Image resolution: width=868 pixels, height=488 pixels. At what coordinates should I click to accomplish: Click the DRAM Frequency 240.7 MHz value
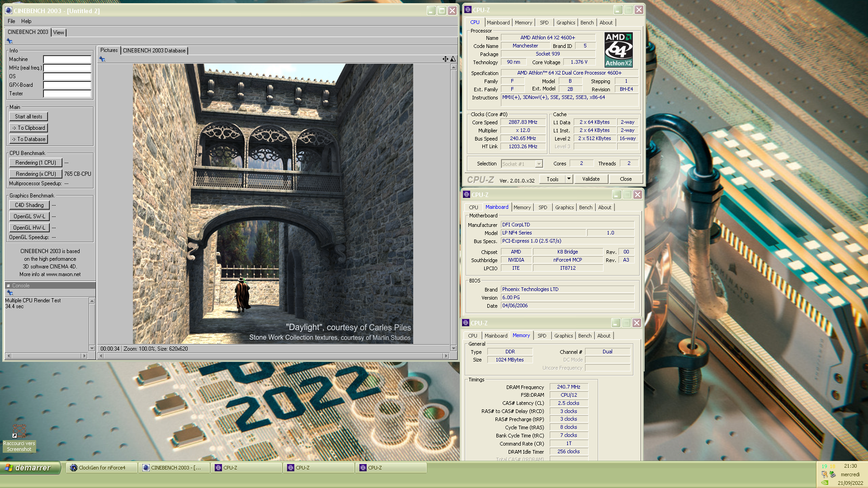[x=569, y=387]
